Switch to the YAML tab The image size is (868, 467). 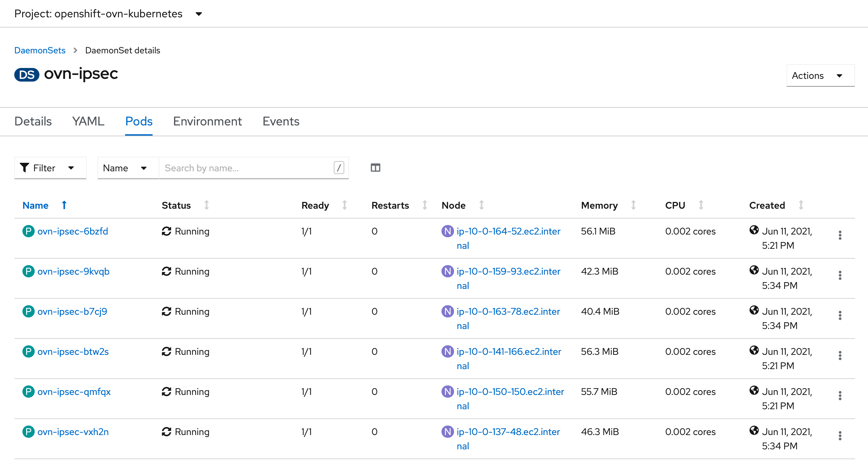point(88,122)
